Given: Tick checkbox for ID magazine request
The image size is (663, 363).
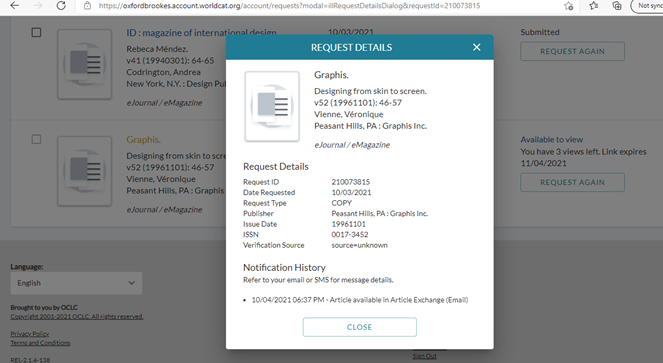Looking at the screenshot, I should tap(36, 33).
